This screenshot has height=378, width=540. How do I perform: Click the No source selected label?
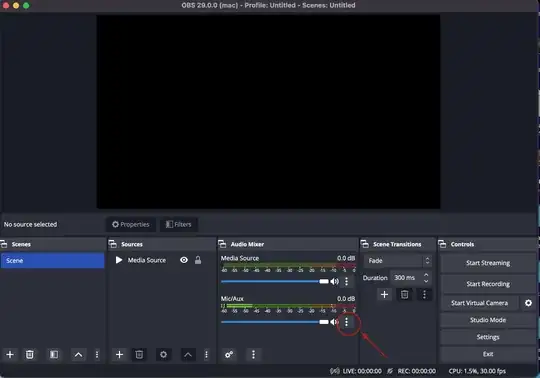pos(30,224)
